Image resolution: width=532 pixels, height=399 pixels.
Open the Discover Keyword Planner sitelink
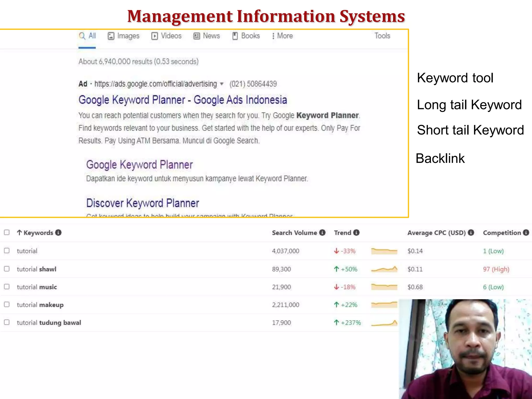pyautogui.click(x=143, y=203)
